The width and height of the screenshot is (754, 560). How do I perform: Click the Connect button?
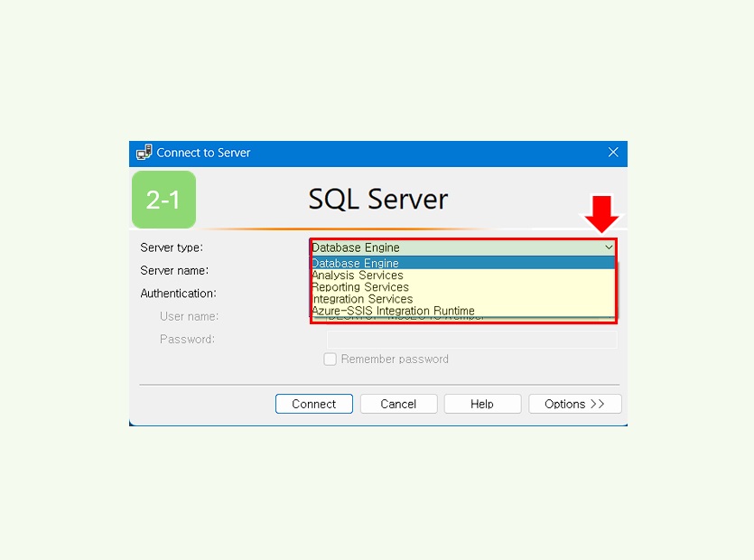point(314,404)
